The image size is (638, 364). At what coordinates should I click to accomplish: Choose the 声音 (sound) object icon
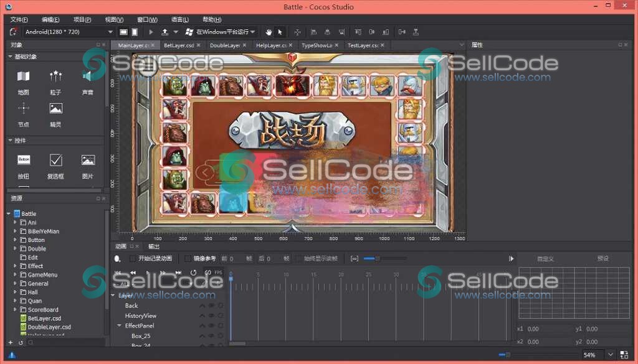pyautogui.click(x=88, y=77)
